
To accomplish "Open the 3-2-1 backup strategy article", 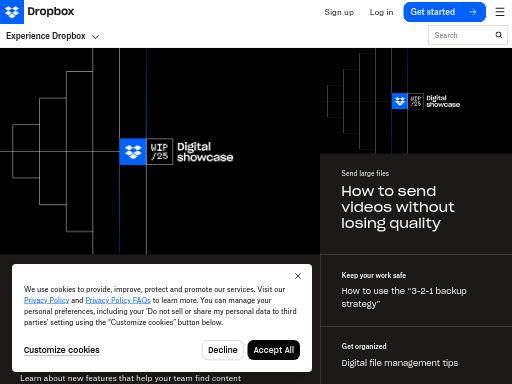I will (404, 297).
